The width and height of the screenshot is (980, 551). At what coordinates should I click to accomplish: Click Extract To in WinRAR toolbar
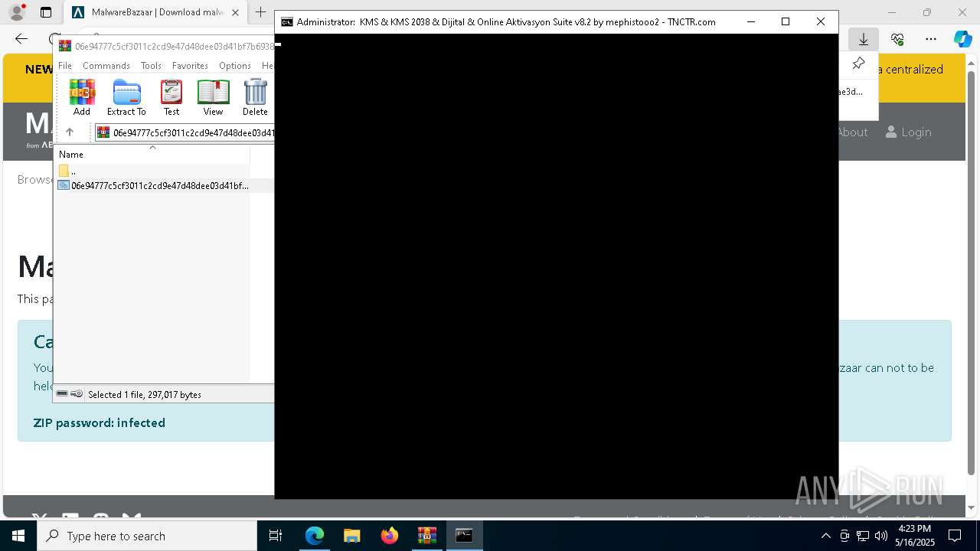pos(126,98)
